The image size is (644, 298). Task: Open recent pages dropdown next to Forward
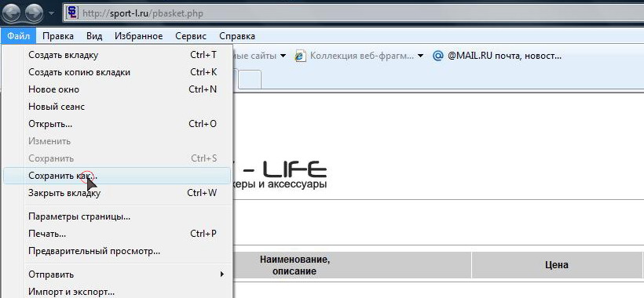(x=51, y=13)
